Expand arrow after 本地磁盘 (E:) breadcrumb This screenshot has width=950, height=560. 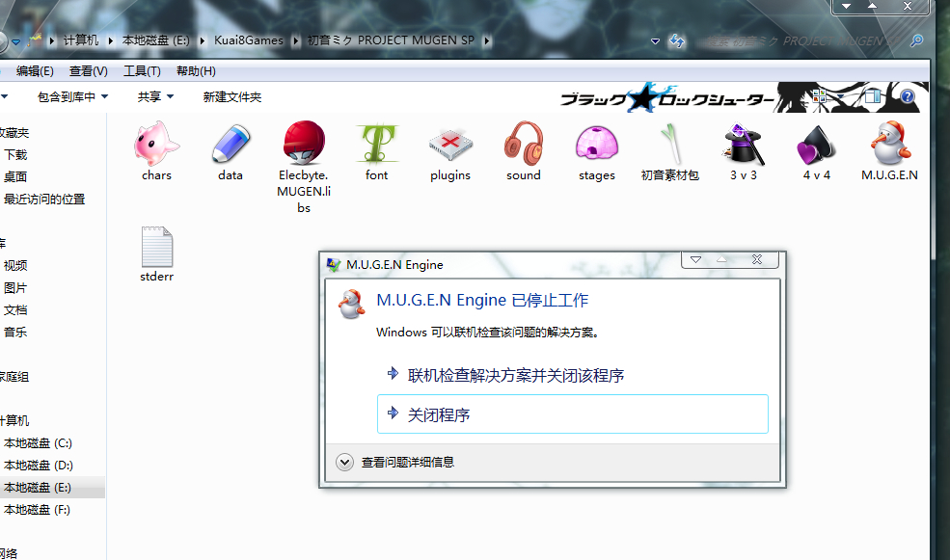[203, 40]
